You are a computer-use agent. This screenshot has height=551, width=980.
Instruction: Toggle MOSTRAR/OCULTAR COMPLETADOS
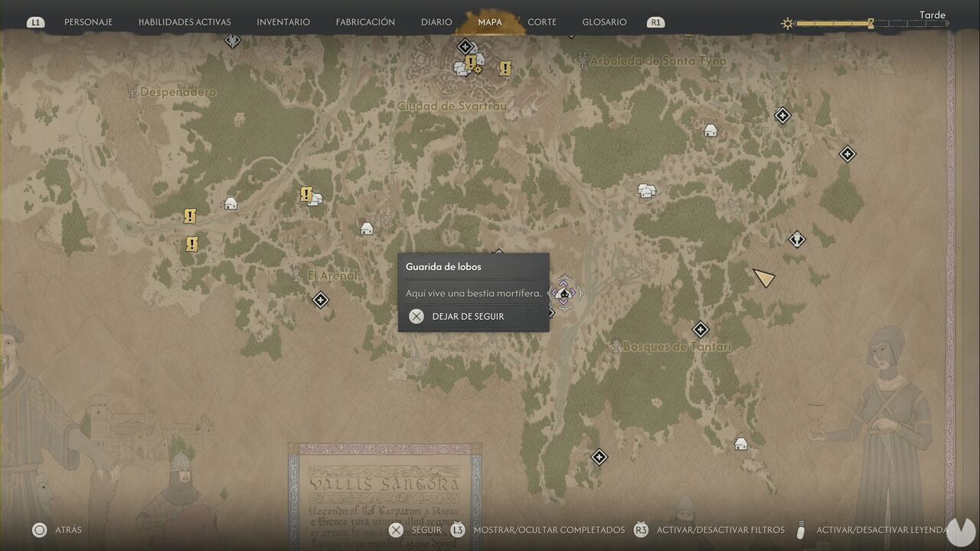coord(537,530)
